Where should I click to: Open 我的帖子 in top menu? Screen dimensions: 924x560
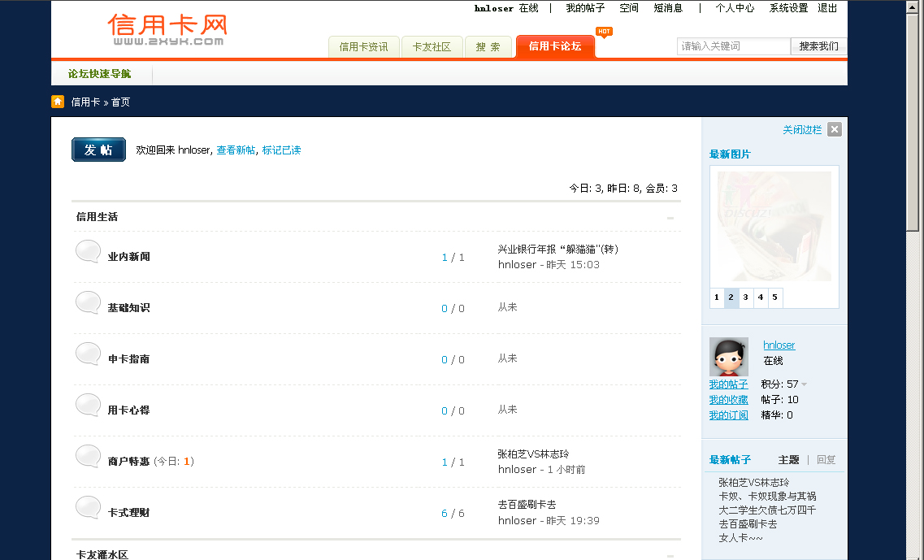[585, 8]
